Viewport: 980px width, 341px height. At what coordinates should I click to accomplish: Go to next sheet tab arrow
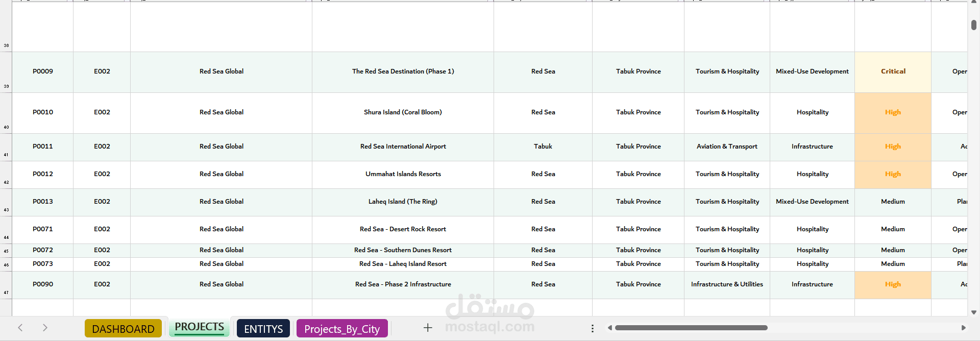click(45, 328)
